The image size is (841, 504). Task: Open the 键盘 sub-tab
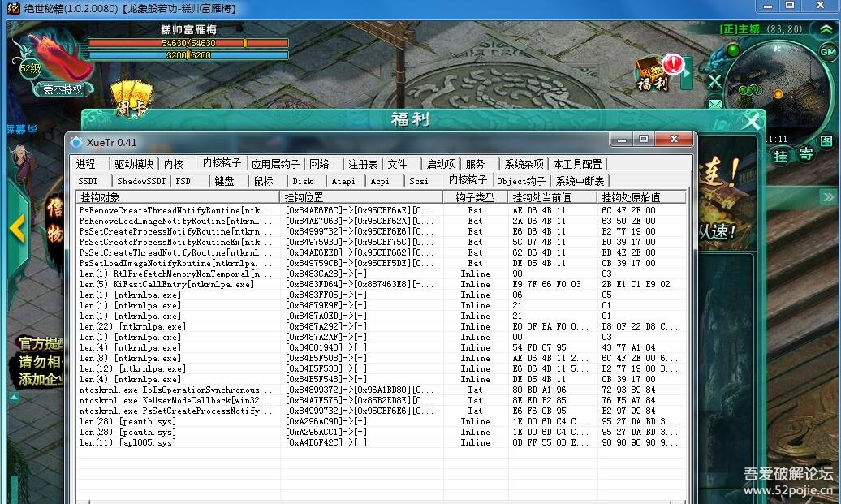(x=224, y=181)
